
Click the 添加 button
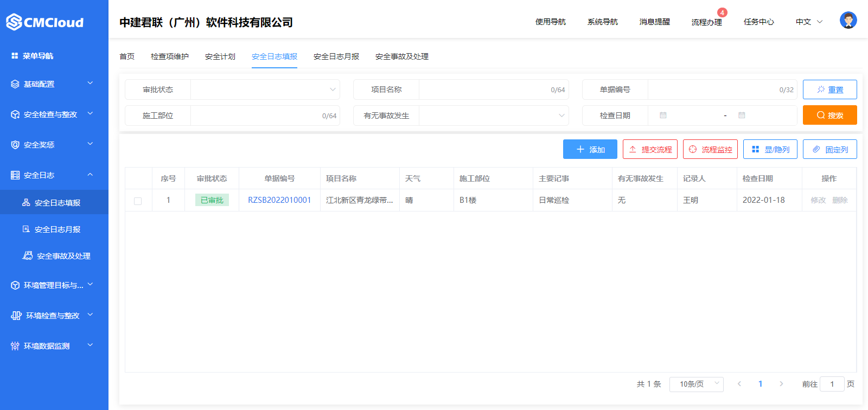point(590,149)
